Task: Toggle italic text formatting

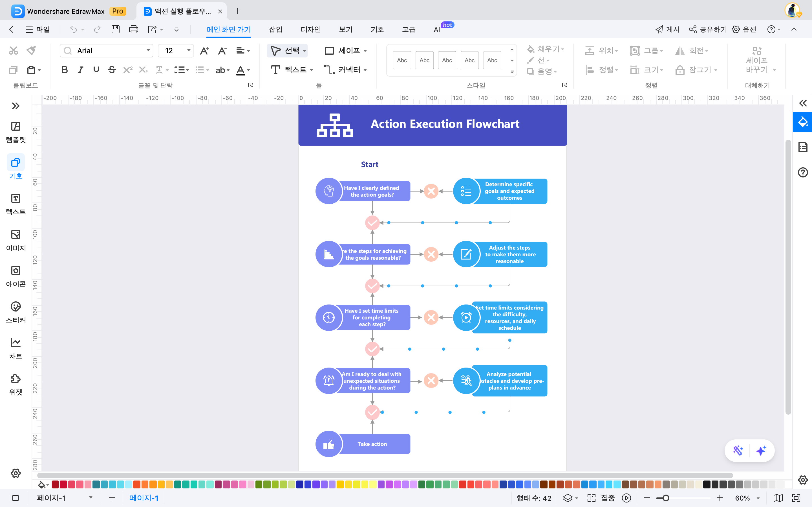Action: 80,70
